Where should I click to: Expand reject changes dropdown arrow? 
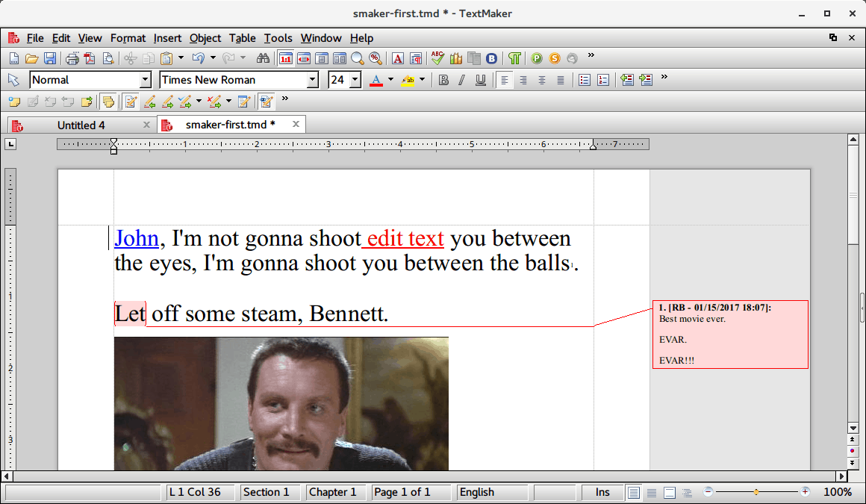pyautogui.click(x=228, y=101)
